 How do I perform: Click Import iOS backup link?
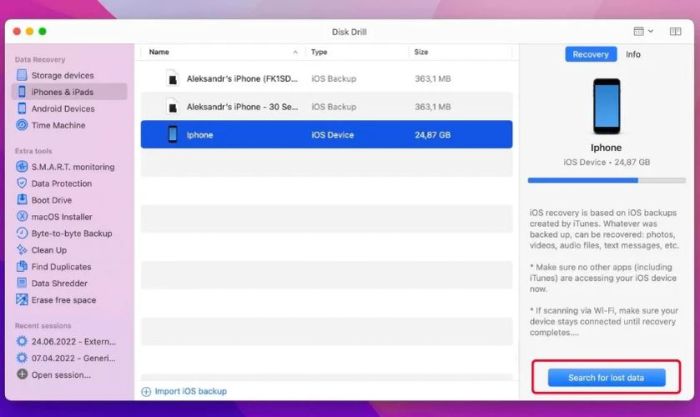pos(191,392)
